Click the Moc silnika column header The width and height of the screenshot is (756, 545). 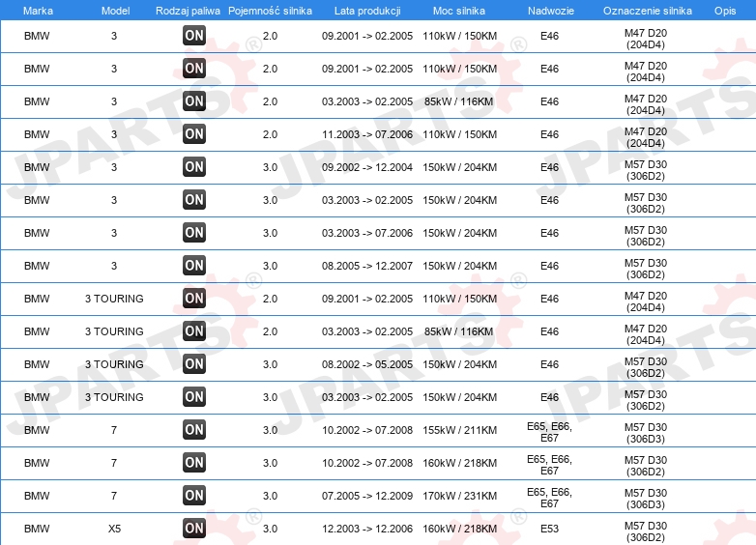pyautogui.click(x=459, y=11)
